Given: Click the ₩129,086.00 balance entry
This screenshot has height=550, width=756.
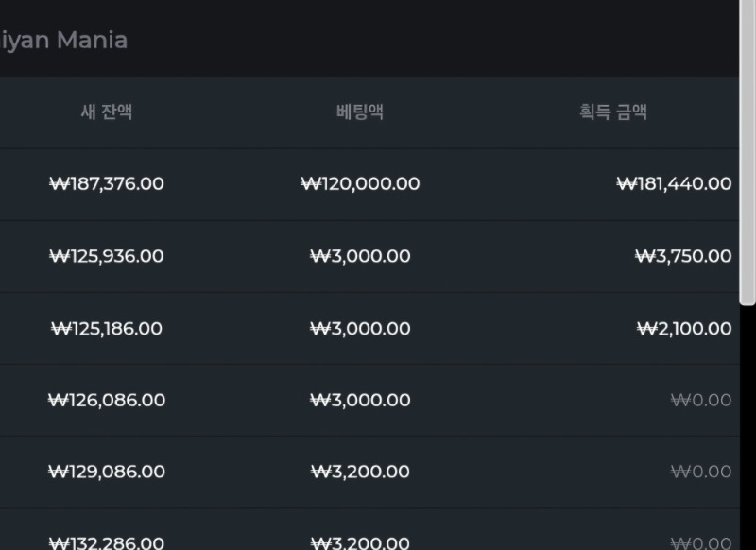Looking at the screenshot, I should tap(107, 472).
